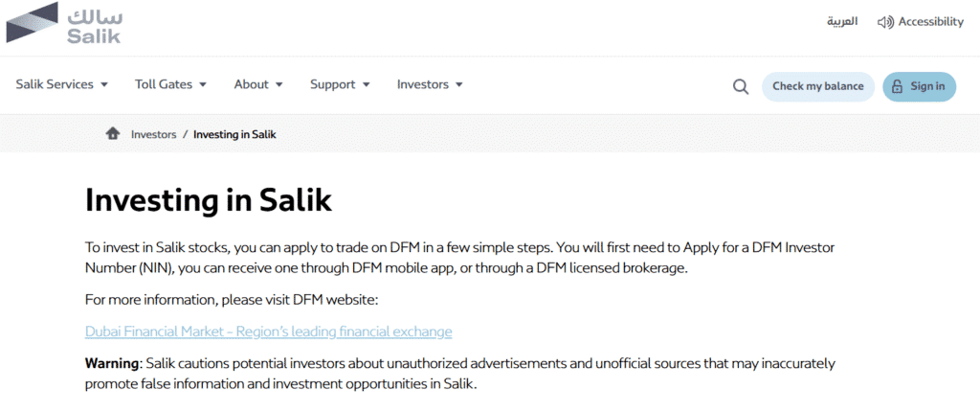Expand the Toll Gates dropdown arrow
The height and width of the screenshot is (412, 980).
[x=203, y=84]
